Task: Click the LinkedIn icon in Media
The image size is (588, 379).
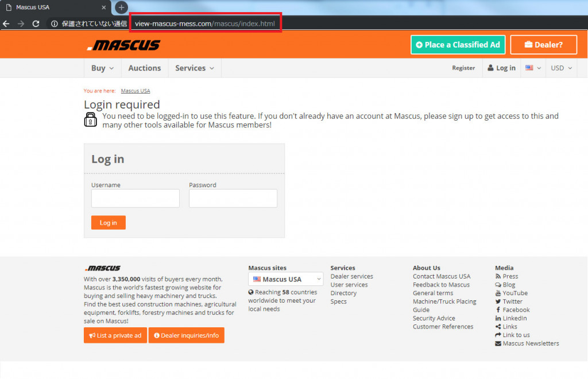Action: (x=498, y=318)
